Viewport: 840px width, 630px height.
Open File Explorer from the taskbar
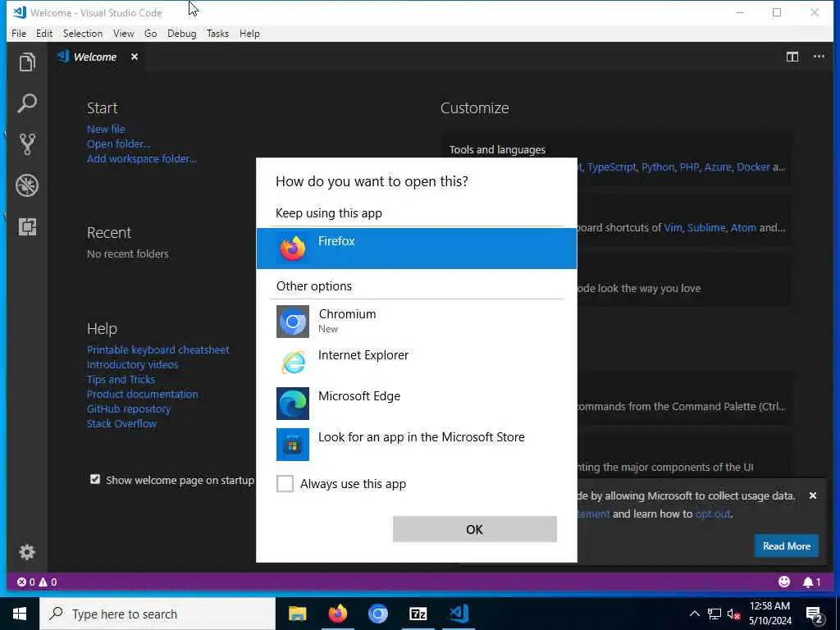[297, 614]
